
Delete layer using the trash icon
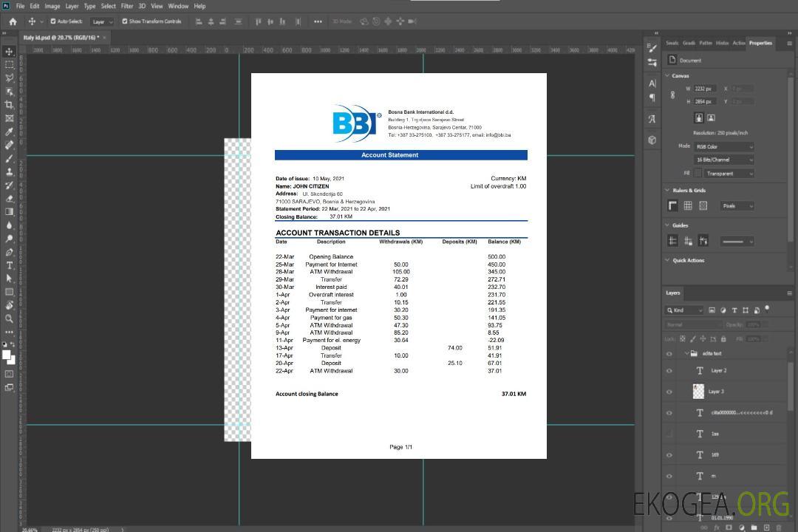[780, 528]
